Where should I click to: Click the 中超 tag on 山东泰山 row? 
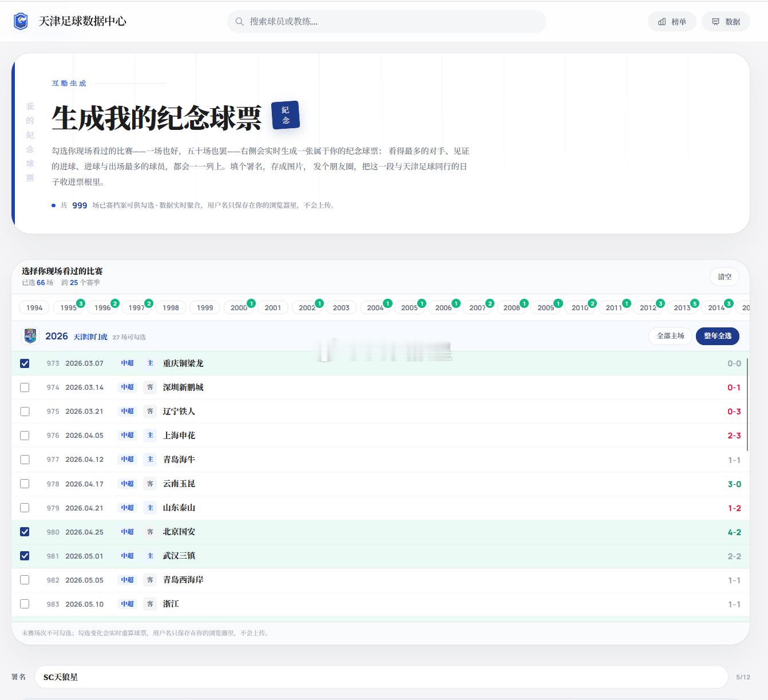pyautogui.click(x=127, y=508)
